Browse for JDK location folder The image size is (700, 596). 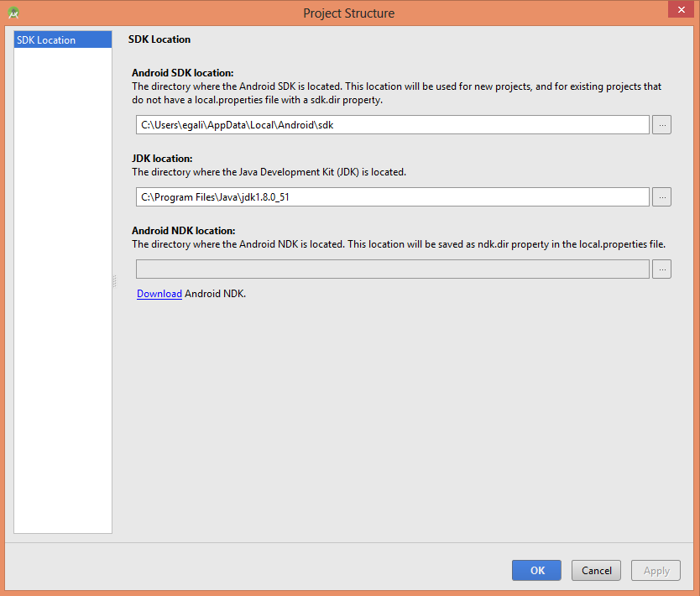pyautogui.click(x=661, y=197)
